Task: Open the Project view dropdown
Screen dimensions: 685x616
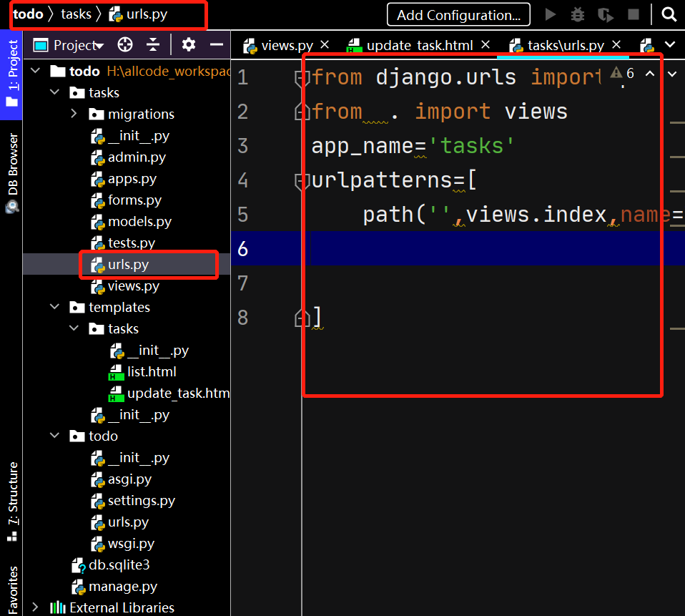Action: point(69,45)
